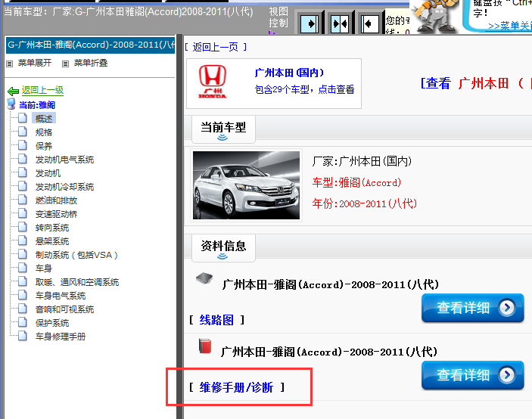Click the Honda logo image

pos(213,82)
